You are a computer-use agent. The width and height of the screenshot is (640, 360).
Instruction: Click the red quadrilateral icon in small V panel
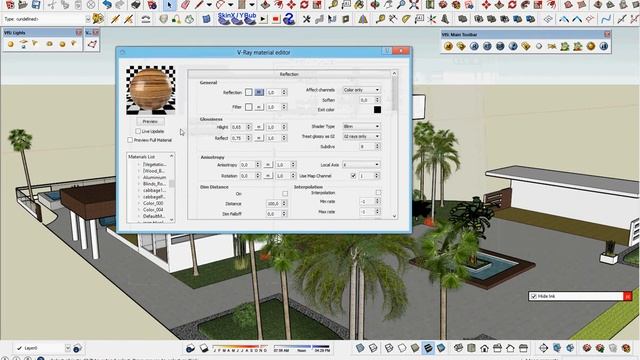pyautogui.click(x=92, y=44)
